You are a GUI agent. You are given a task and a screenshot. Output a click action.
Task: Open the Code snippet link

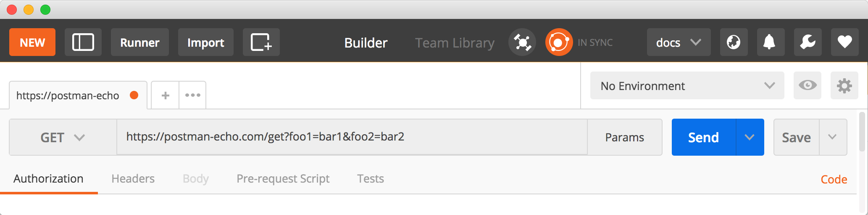pos(834,180)
